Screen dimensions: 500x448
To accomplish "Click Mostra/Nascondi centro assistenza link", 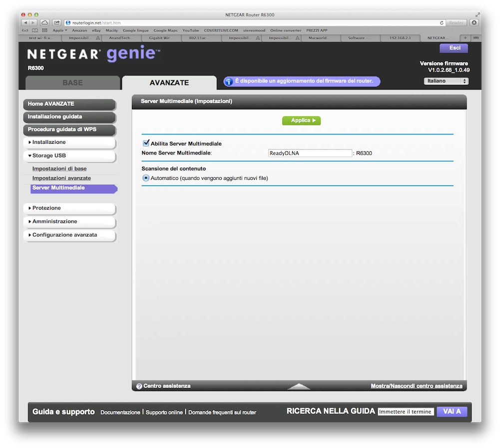I will click(x=417, y=386).
